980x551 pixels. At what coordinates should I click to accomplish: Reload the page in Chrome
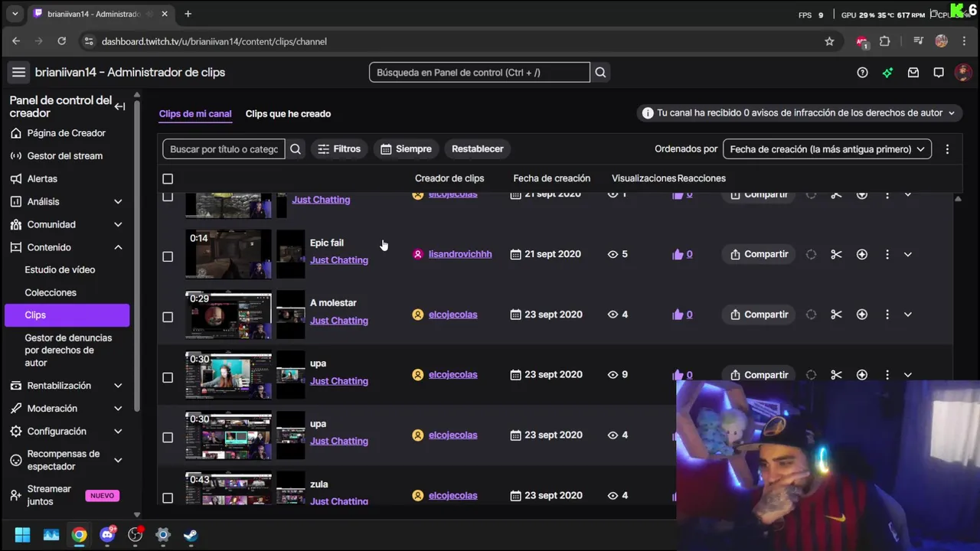(x=61, y=41)
